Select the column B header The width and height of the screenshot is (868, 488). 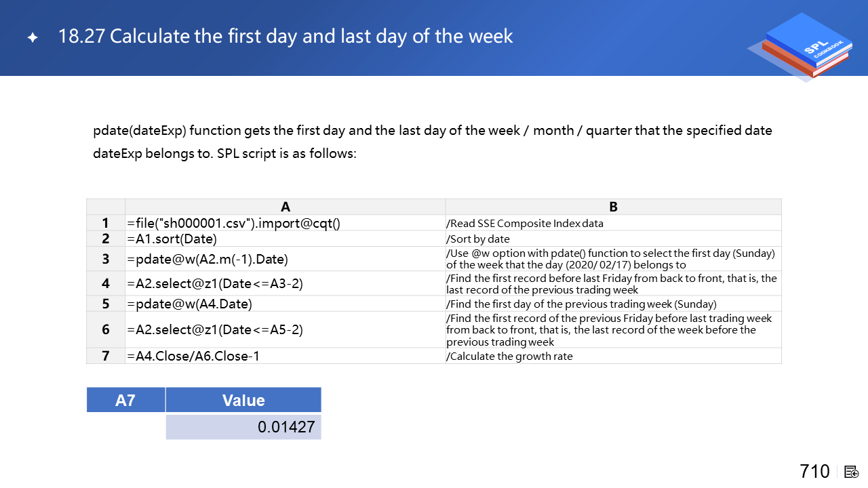[613, 207]
